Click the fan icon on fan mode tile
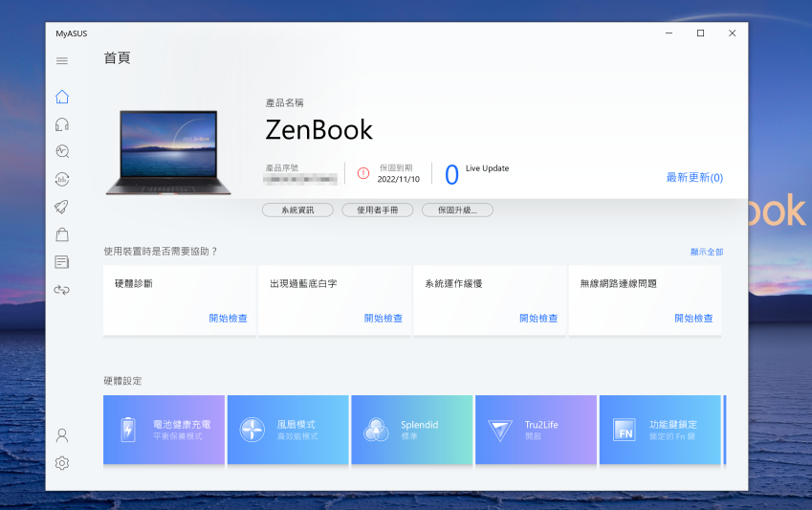The height and width of the screenshot is (510, 812). coord(252,430)
